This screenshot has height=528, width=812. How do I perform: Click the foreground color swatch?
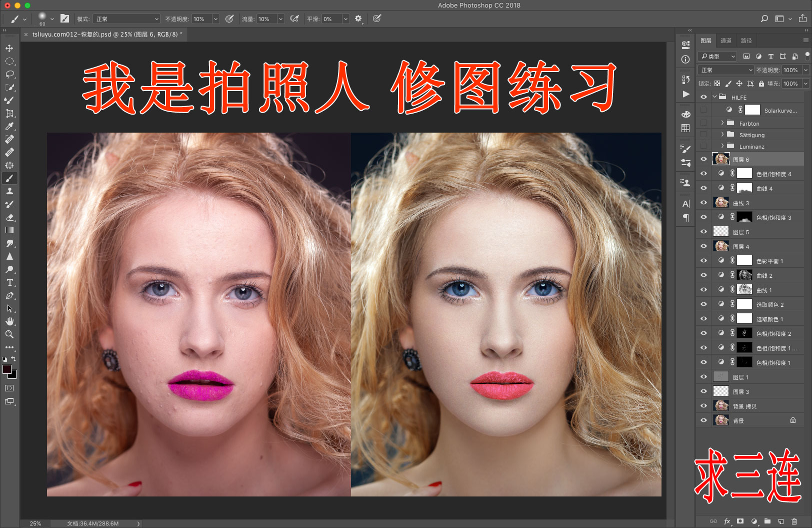7,369
